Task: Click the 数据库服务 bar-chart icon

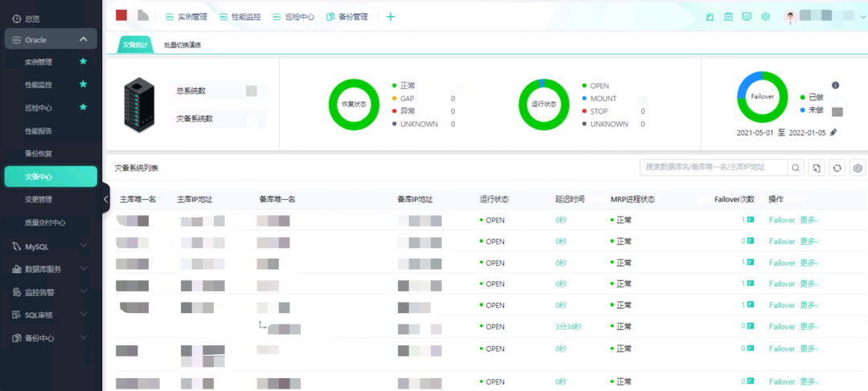Action: pyautogui.click(x=17, y=269)
